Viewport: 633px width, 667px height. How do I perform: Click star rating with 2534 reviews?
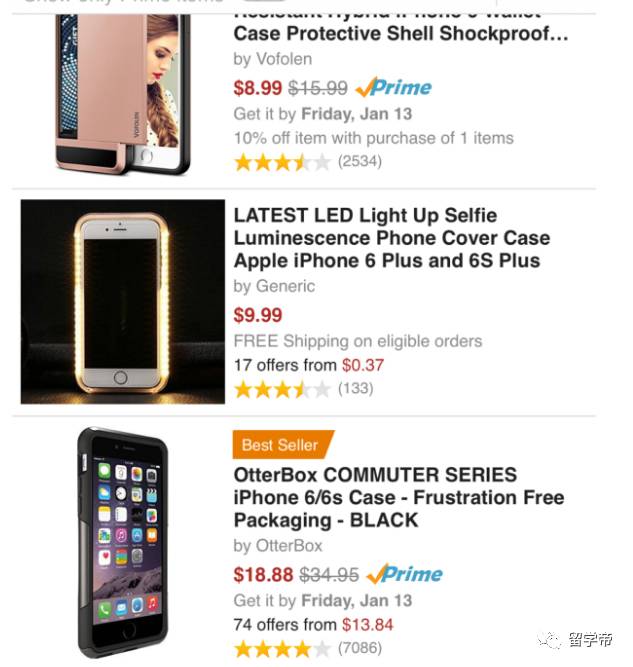coord(282,162)
